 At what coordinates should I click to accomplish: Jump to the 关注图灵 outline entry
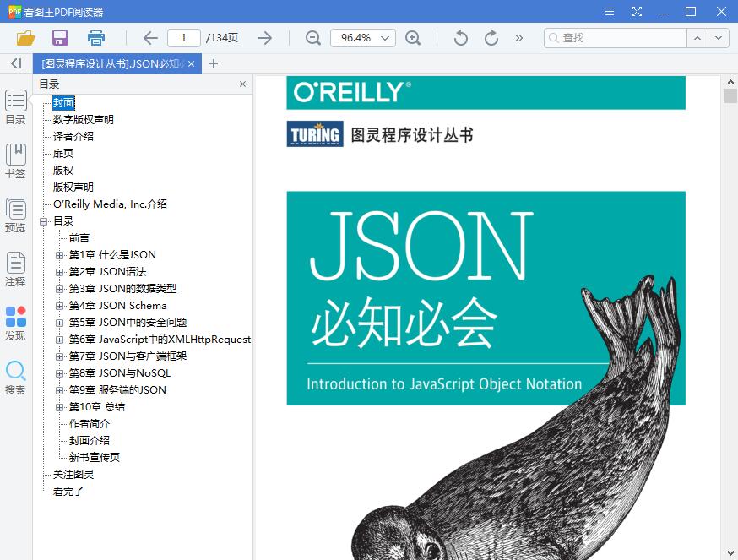[73, 475]
